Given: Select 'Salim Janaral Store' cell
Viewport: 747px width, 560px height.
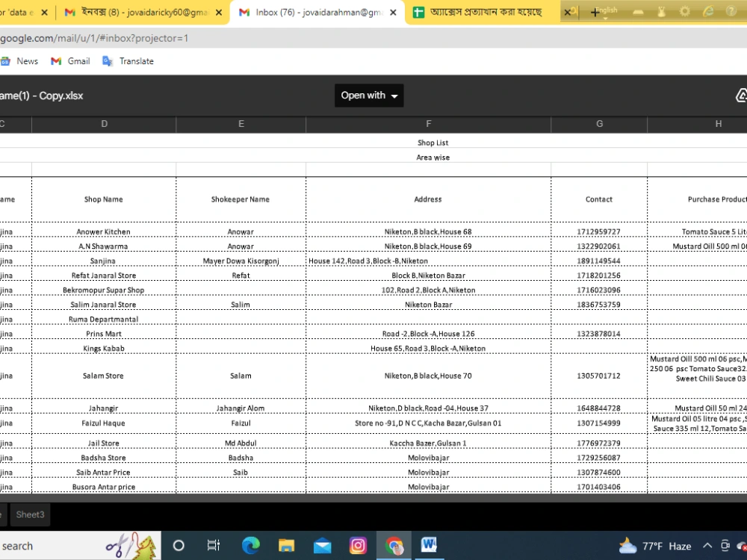Looking at the screenshot, I should [103, 305].
